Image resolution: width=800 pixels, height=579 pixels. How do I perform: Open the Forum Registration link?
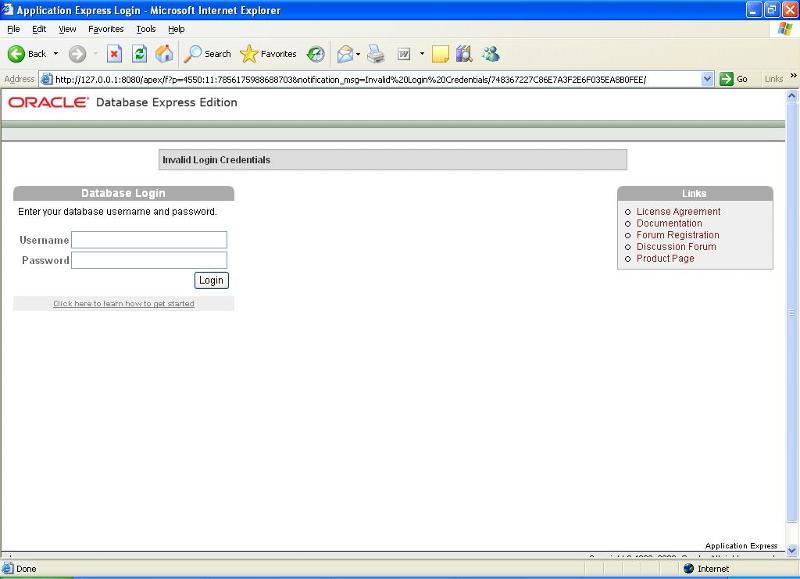click(678, 235)
